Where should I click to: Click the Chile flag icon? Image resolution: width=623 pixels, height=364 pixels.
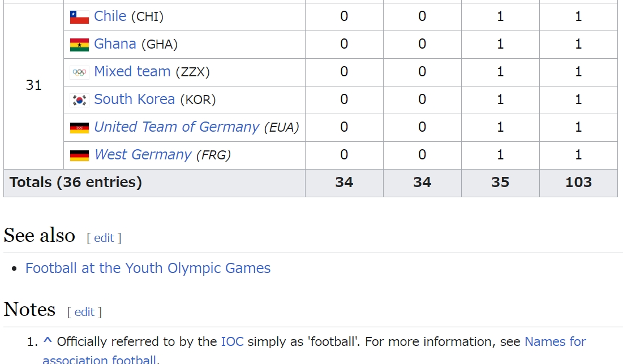tap(79, 17)
